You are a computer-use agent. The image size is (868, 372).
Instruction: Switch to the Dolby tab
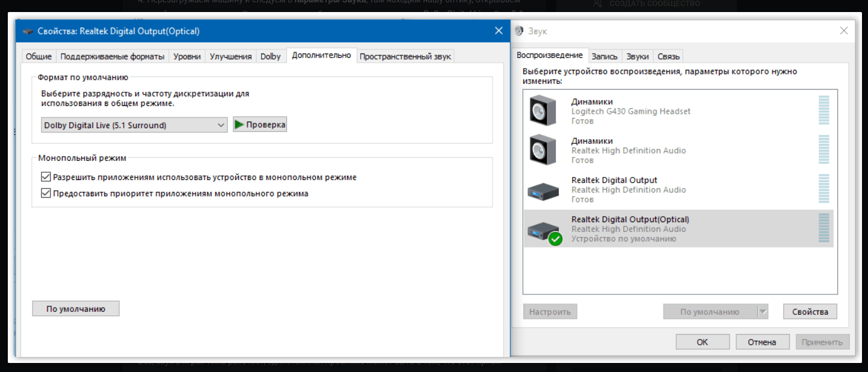click(271, 56)
